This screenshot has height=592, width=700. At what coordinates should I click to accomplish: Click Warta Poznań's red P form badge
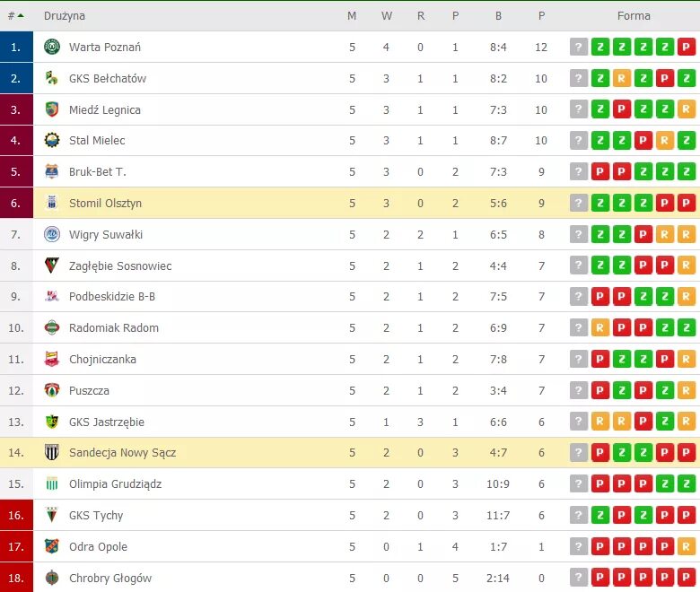click(x=687, y=47)
